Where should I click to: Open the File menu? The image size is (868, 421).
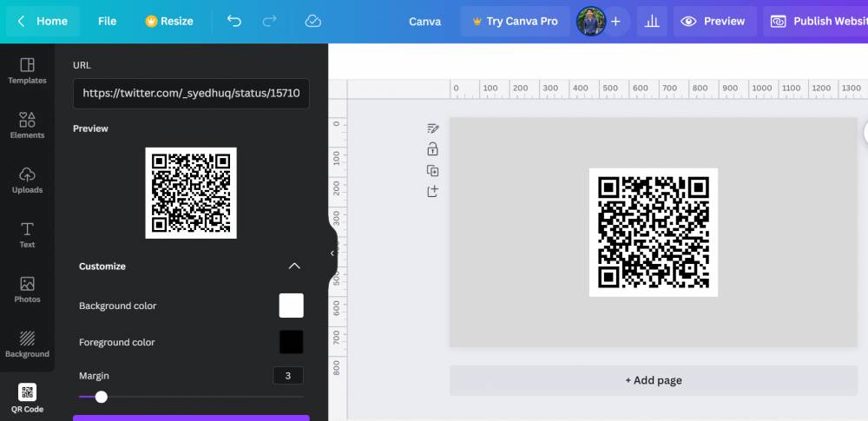tap(107, 21)
